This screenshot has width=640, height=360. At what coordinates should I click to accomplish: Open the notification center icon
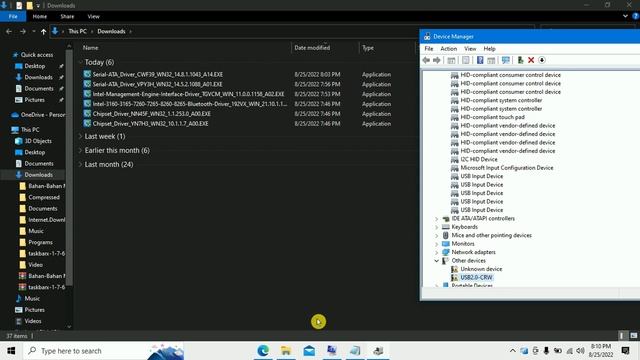click(x=625, y=351)
